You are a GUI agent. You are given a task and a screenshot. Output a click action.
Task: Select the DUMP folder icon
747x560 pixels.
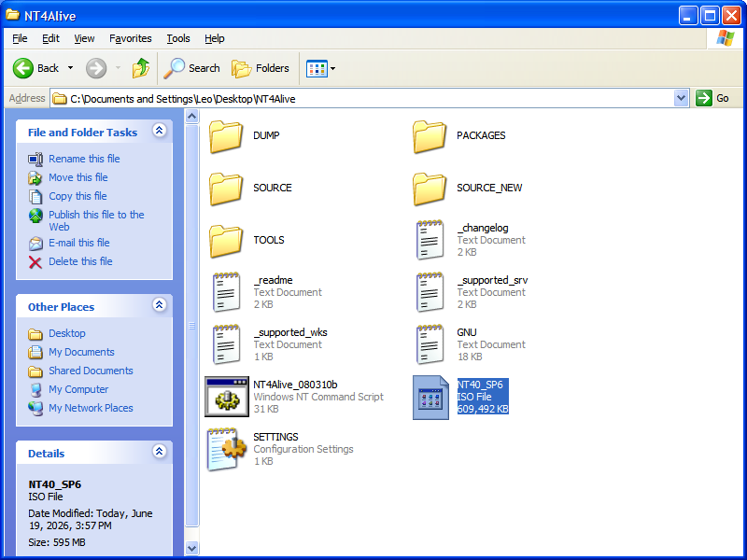tap(225, 136)
